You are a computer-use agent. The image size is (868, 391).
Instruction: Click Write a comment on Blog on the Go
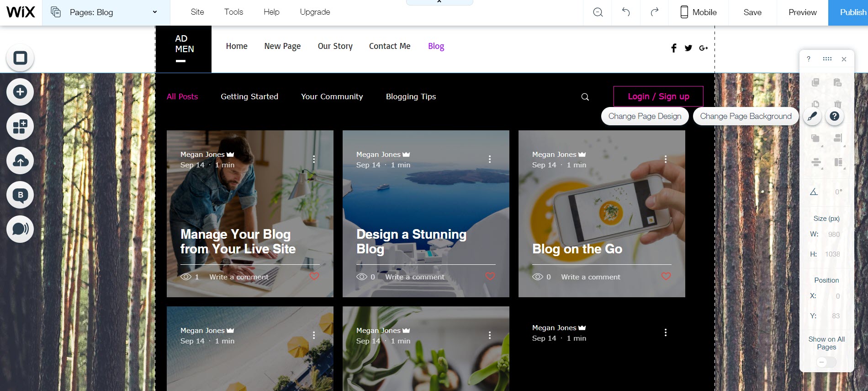click(x=591, y=277)
